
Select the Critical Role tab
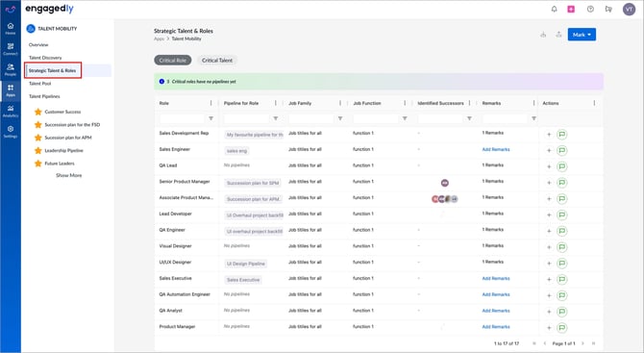pyautogui.click(x=172, y=60)
